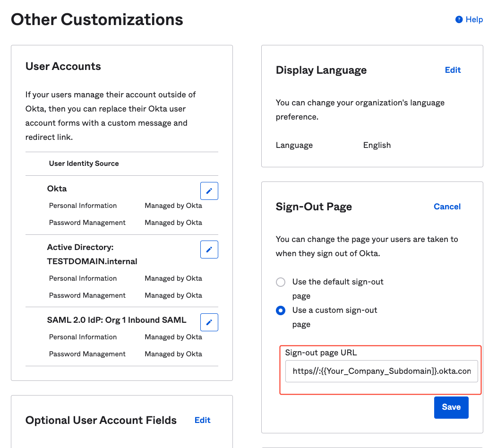497x448 pixels.
Task: Click Password Management under Active Directory
Action: [87, 295]
